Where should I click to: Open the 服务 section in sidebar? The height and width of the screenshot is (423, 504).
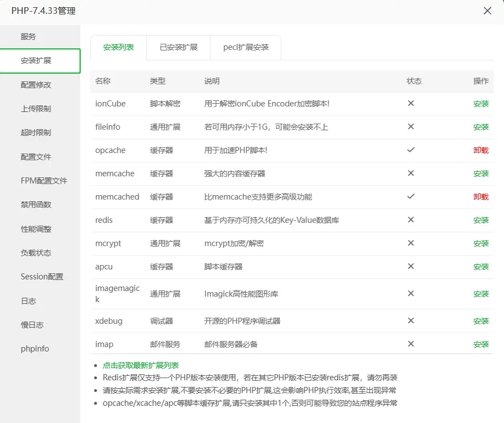(29, 36)
